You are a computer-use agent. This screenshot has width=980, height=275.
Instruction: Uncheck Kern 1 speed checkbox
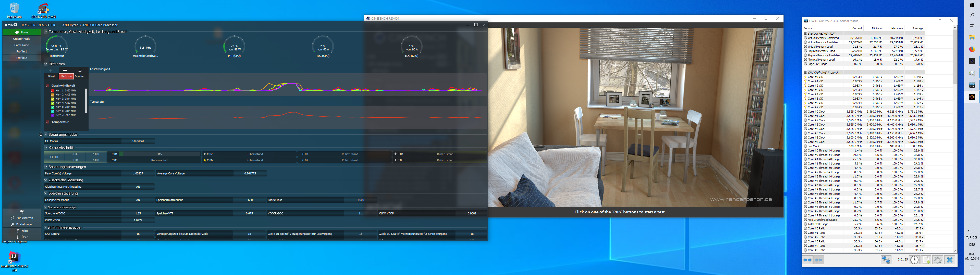(53, 91)
